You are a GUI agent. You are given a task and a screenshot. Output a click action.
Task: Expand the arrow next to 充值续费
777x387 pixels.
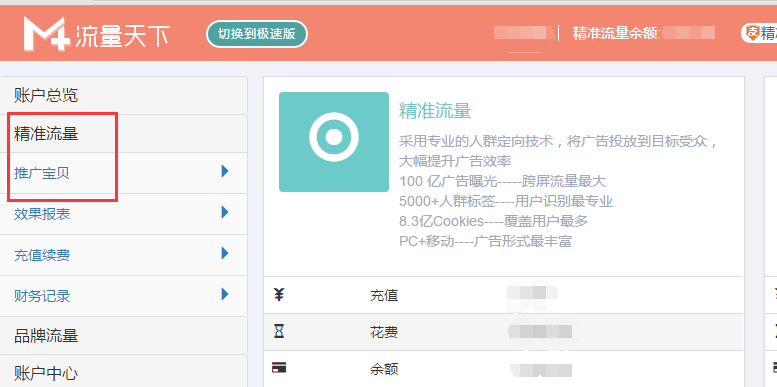click(x=225, y=253)
